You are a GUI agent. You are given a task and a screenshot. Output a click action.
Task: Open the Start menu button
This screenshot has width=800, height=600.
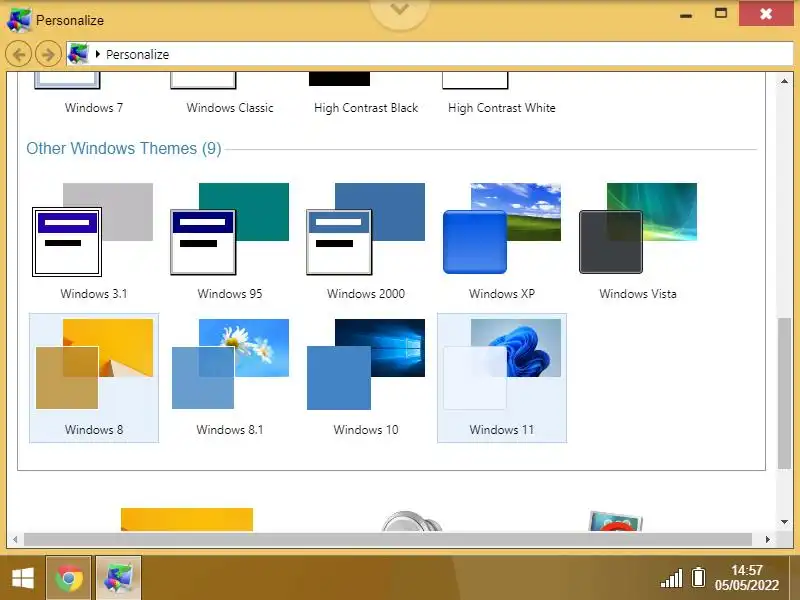pyautogui.click(x=22, y=578)
